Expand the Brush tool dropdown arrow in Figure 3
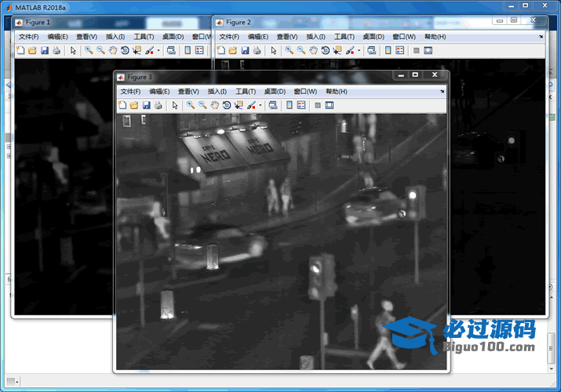561x392 pixels. [x=260, y=106]
